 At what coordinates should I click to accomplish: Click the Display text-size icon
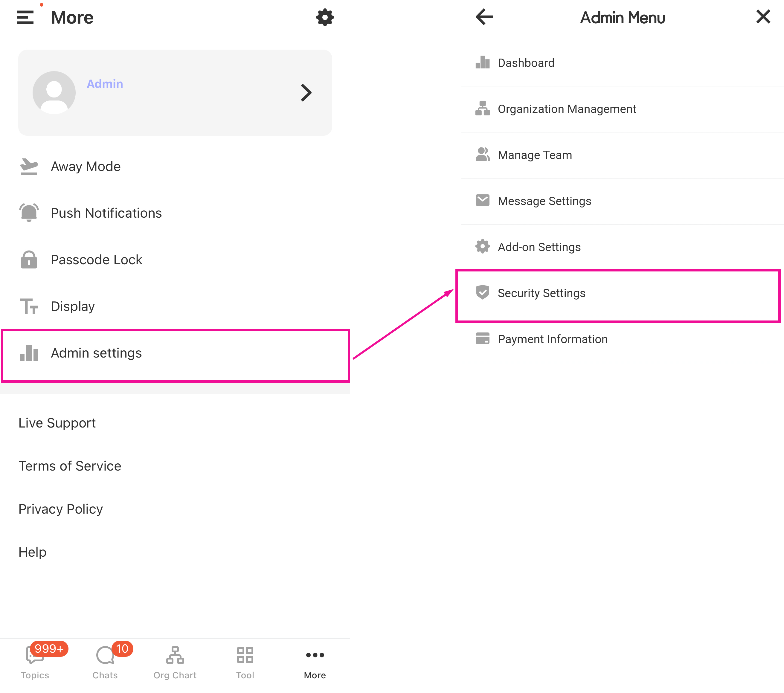click(29, 306)
